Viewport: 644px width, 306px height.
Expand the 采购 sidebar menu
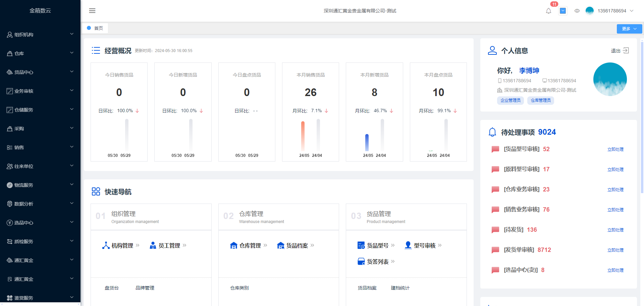pyautogui.click(x=40, y=129)
